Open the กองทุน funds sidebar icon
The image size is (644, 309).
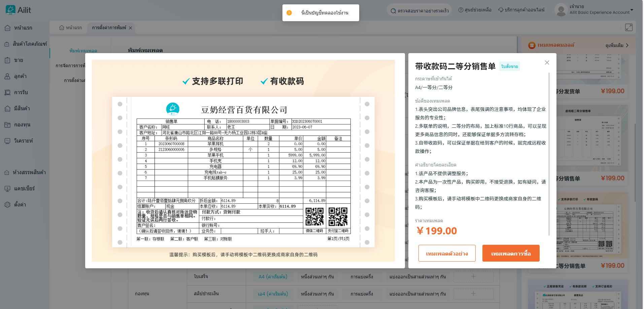[7, 125]
